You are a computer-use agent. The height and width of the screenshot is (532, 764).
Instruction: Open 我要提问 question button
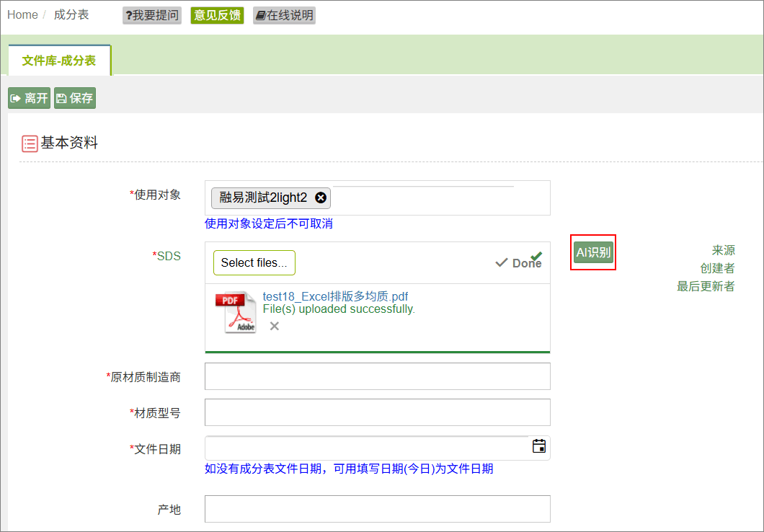click(x=152, y=15)
